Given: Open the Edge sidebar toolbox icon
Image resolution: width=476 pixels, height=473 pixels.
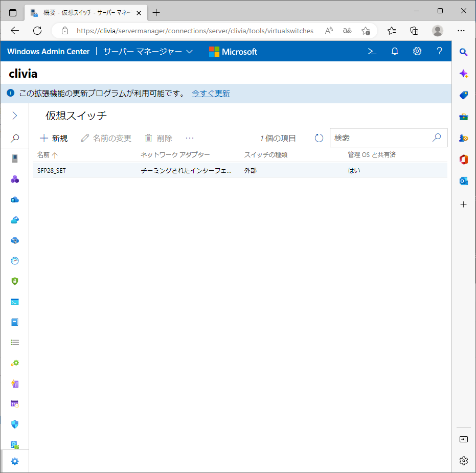Looking at the screenshot, I should point(463,117).
